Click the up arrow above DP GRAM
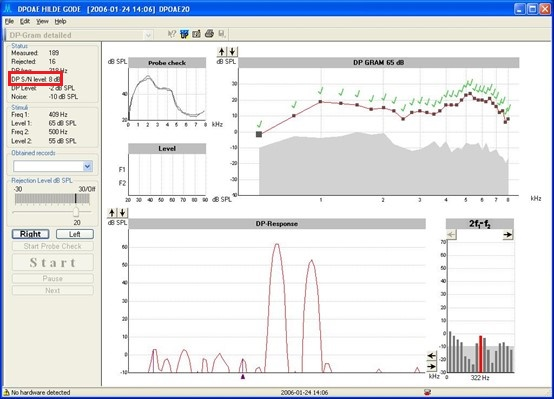 click(222, 52)
